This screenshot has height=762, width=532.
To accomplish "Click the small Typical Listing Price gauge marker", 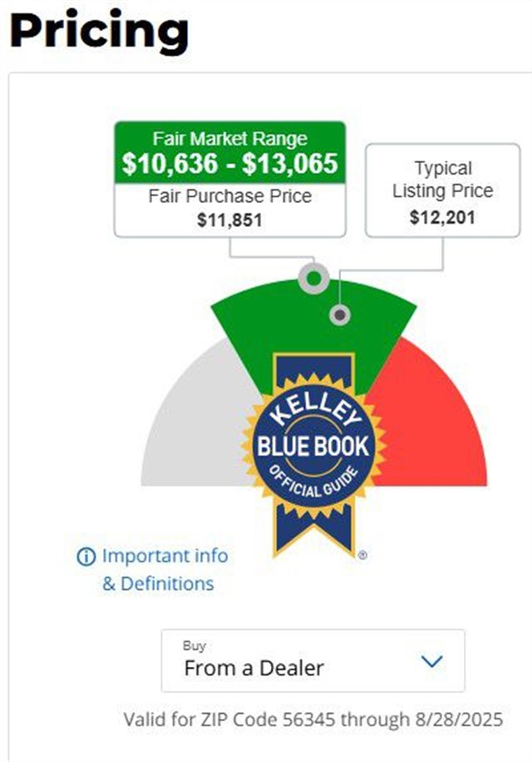I will point(339,315).
